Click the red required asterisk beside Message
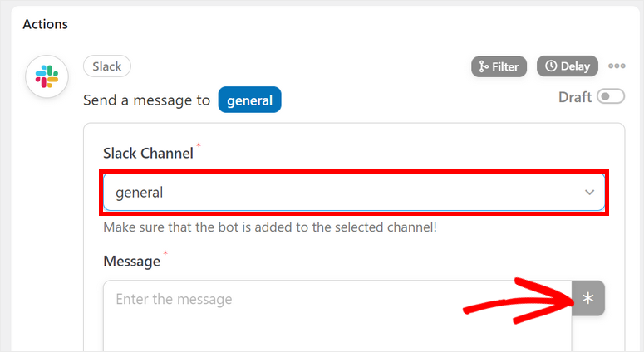 coord(165,253)
